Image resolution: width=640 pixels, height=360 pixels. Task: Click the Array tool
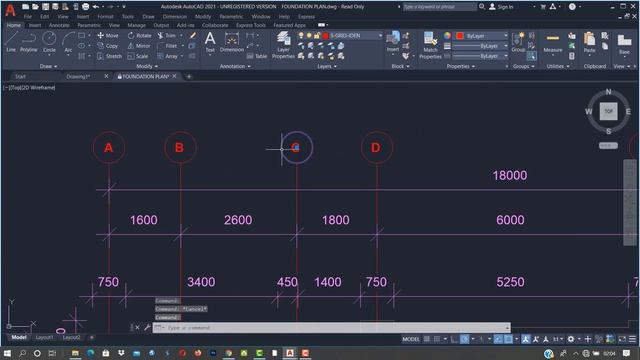pyautogui.click(x=167, y=56)
